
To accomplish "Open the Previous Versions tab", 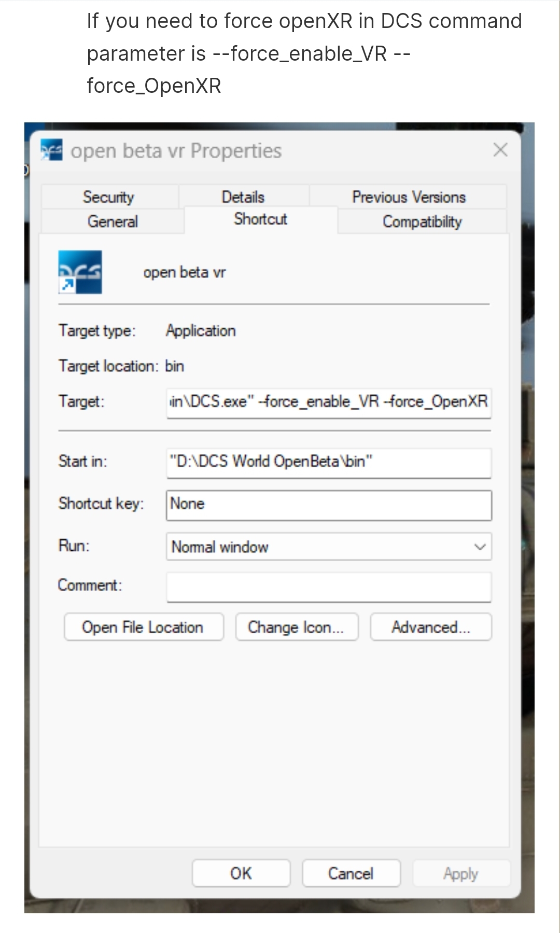I will [409, 197].
